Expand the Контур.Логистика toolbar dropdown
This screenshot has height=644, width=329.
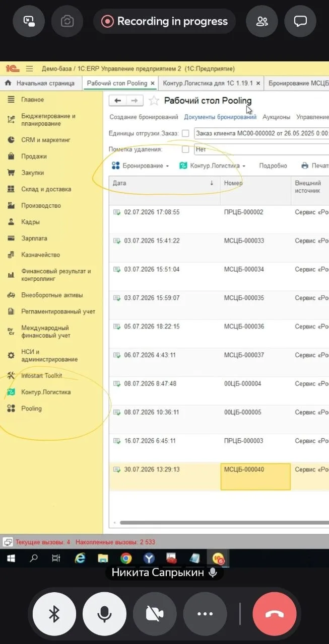coord(213,166)
